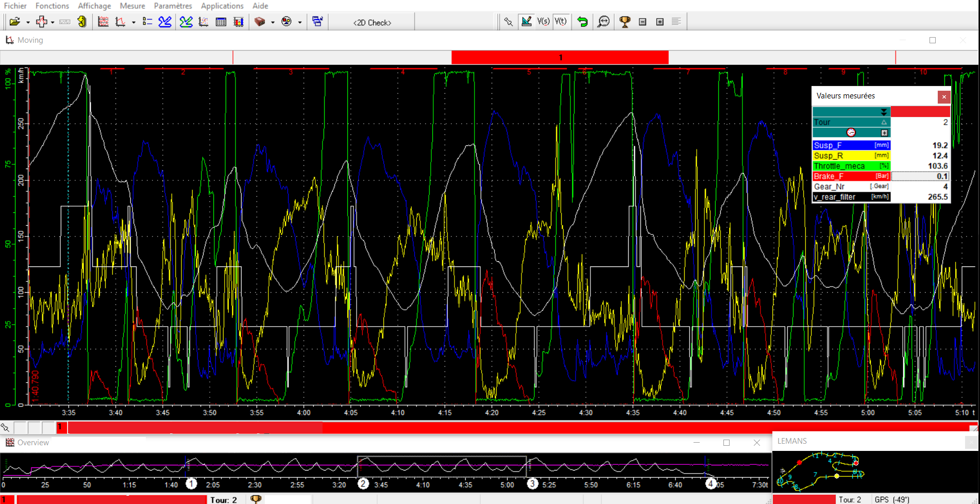Click the green undo arrow icon
The image size is (980, 504).
pyautogui.click(x=582, y=22)
